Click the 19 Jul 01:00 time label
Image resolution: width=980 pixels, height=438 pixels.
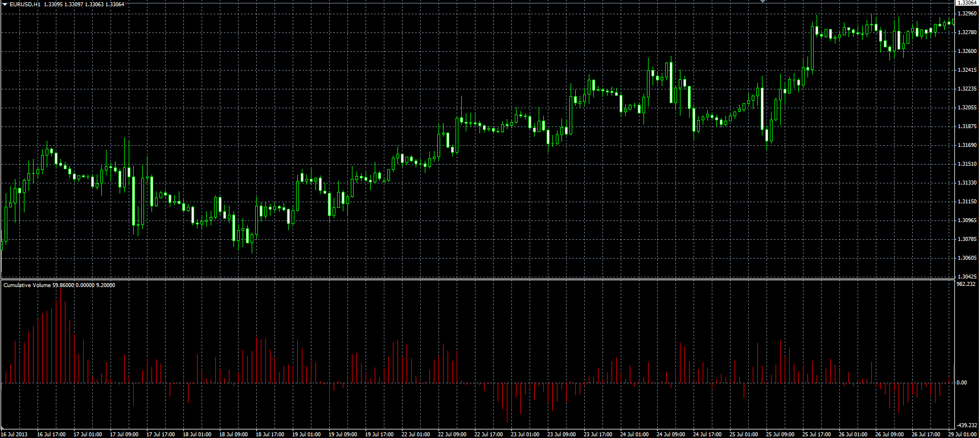[x=306, y=435]
